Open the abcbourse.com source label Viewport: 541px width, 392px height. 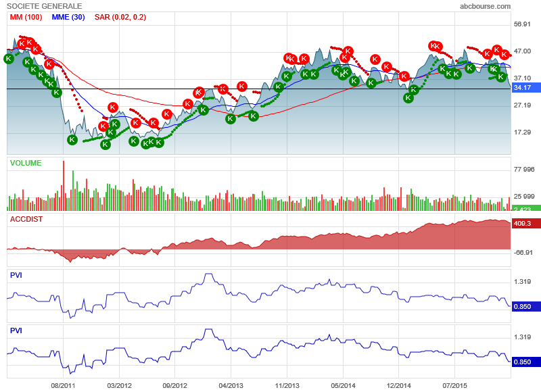[485, 6]
